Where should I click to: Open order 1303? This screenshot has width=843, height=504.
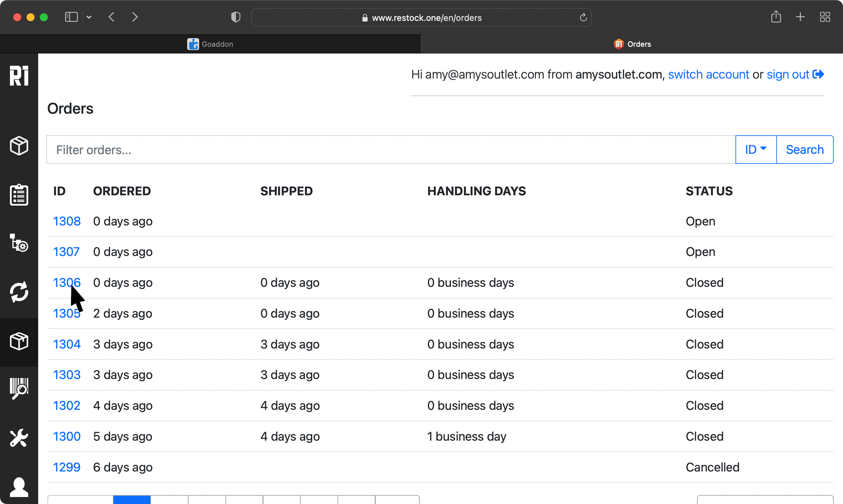click(67, 375)
